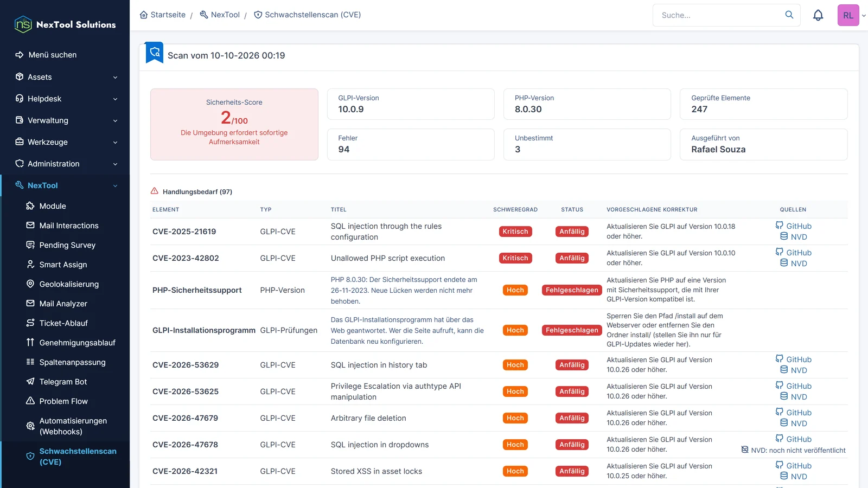Screen dimensions: 868x488
Task: Expand the Assets menu chevron
Action: (x=115, y=78)
